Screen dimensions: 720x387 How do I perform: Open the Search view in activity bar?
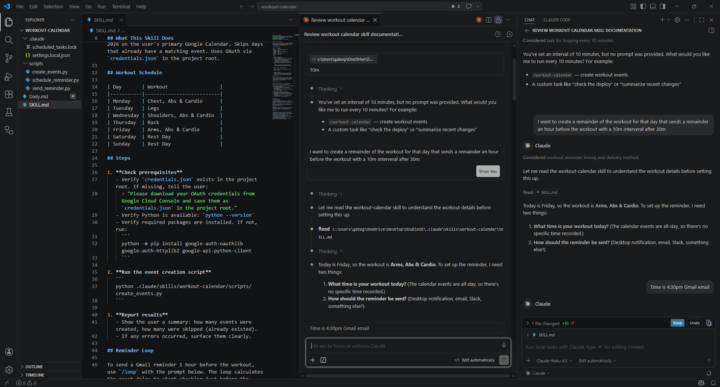coord(9,40)
